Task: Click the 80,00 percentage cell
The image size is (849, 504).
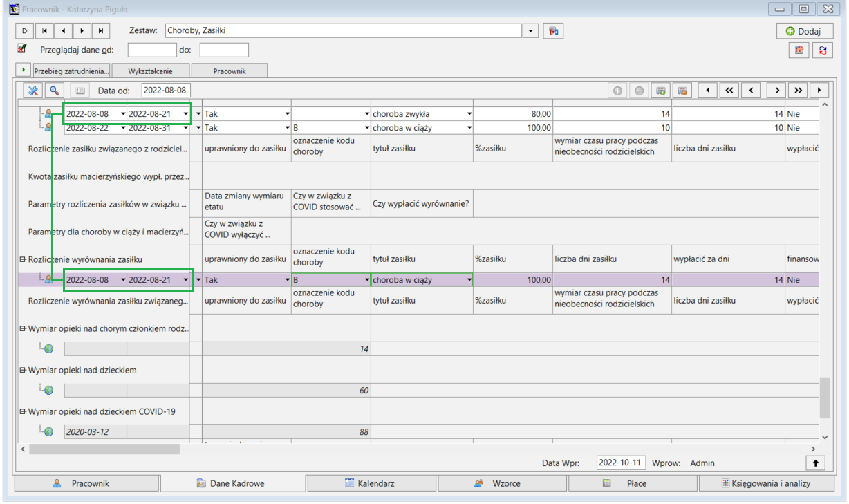Action: click(513, 113)
